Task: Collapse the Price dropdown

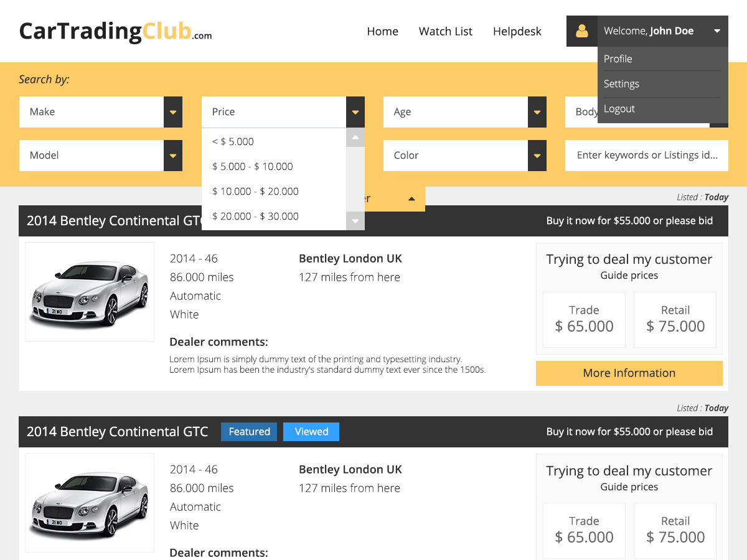Action: pos(355,112)
